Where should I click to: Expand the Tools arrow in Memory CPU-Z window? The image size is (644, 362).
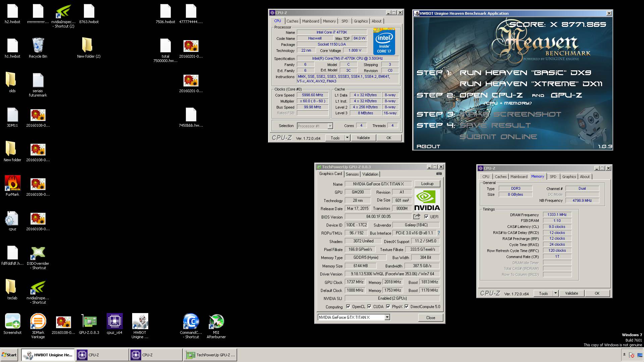pos(555,293)
